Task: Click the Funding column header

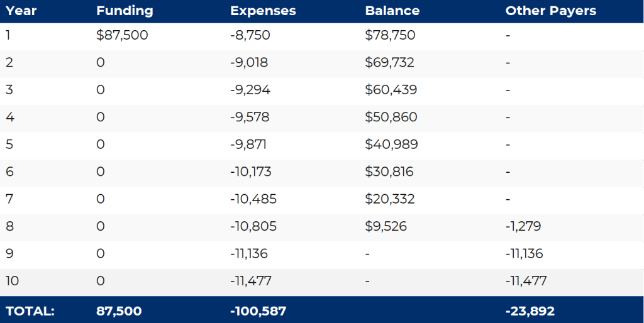Action: [x=125, y=11]
